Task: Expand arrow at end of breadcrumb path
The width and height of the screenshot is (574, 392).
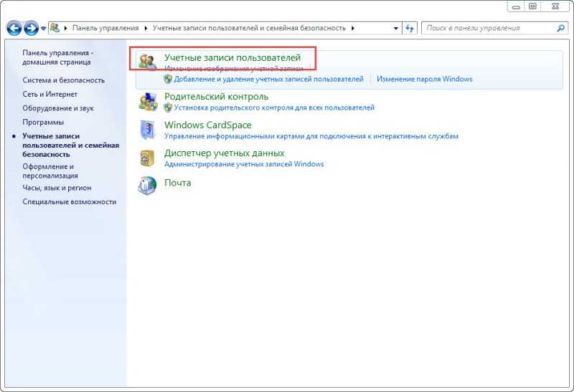Action: point(352,28)
